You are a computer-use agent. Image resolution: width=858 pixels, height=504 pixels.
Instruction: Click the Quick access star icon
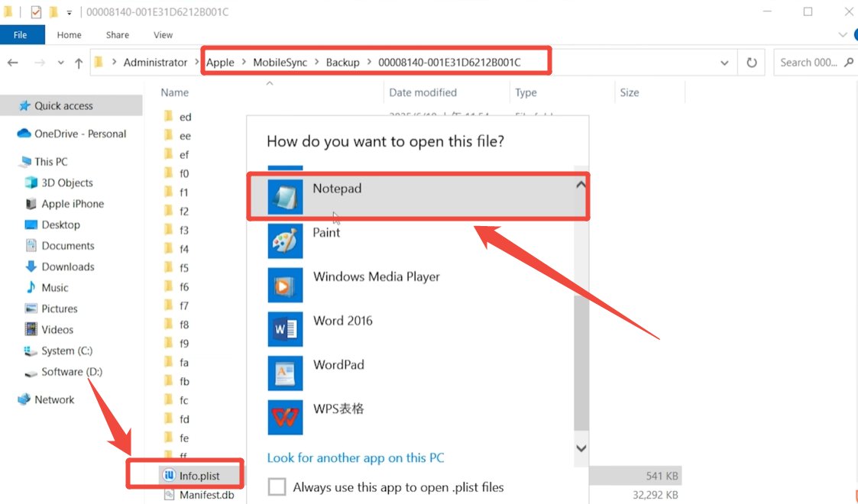(x=24, y=105)
